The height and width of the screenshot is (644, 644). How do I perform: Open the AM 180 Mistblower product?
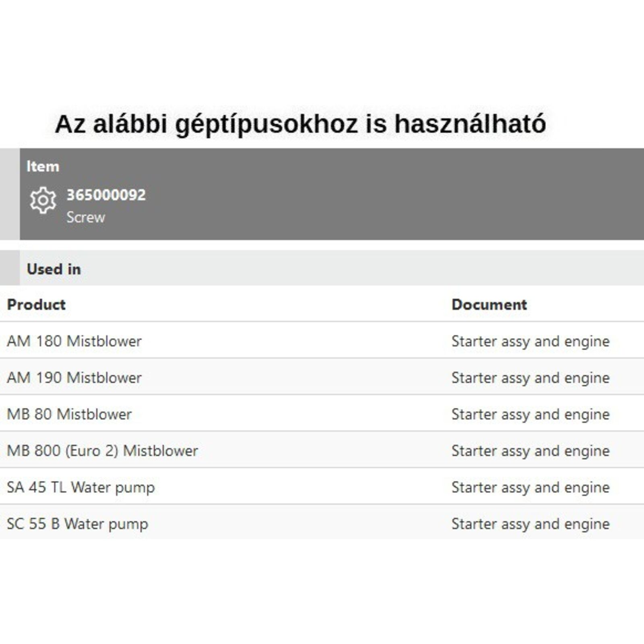coord(74,341)
